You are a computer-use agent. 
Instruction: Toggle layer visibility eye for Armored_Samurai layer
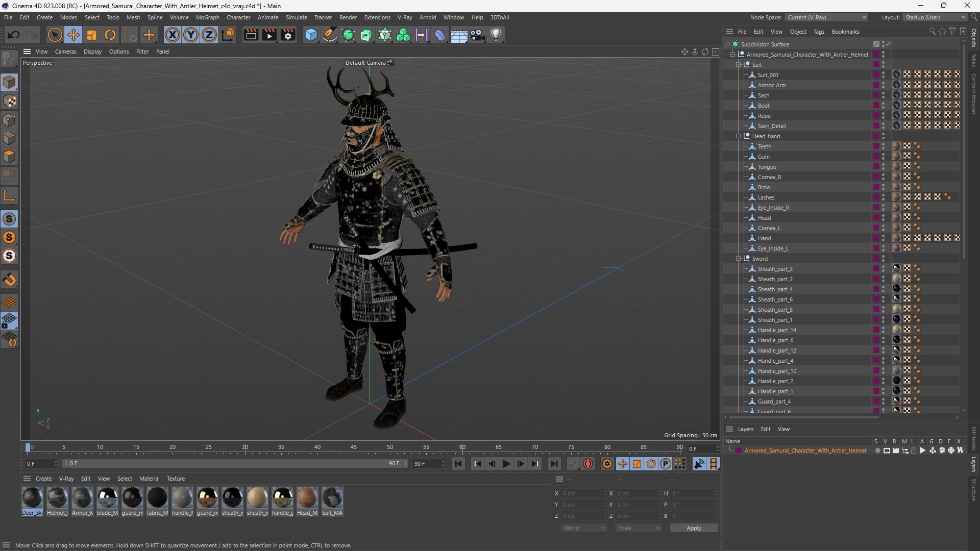point(887,450)
